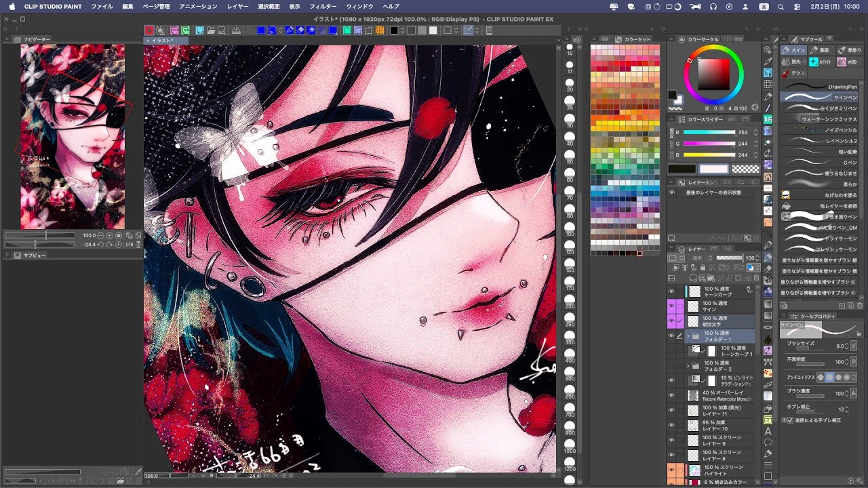The width and height of the screenshot is (868, 488).
Task: Click the navigator zoom value 100.0 field
Action: coord(89,235)
